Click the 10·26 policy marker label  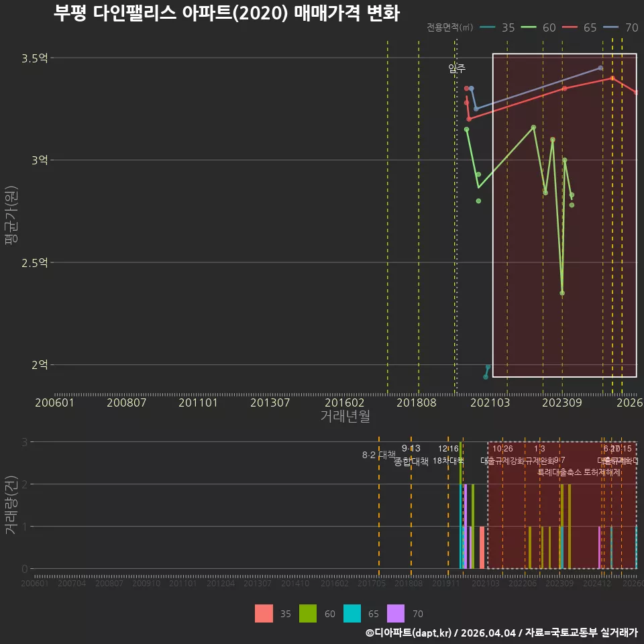pos(502,449)
